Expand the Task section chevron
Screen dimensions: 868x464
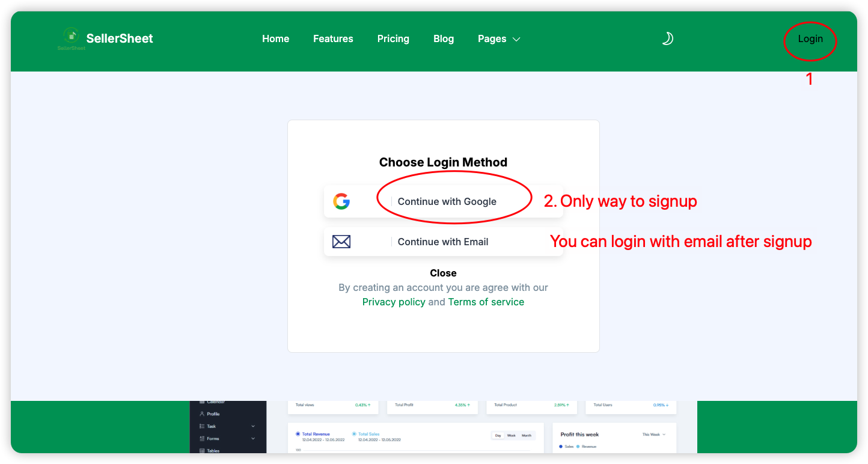pos(253,426)
